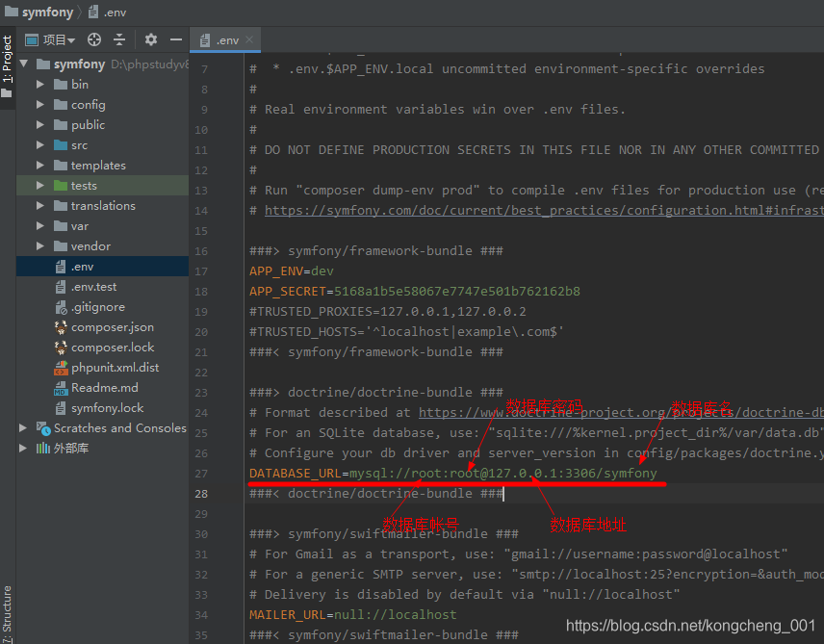Click the symfony.lock file icon

coord(61,408)
